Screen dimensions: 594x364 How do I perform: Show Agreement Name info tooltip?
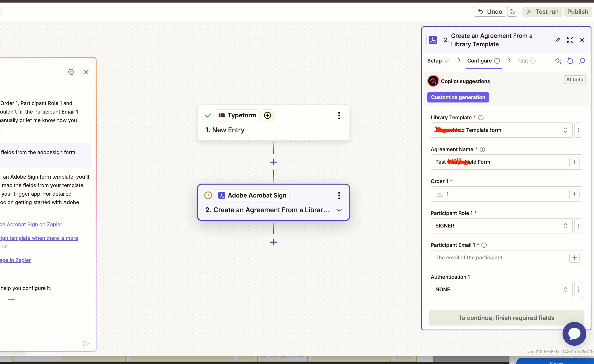pos(482,149)
